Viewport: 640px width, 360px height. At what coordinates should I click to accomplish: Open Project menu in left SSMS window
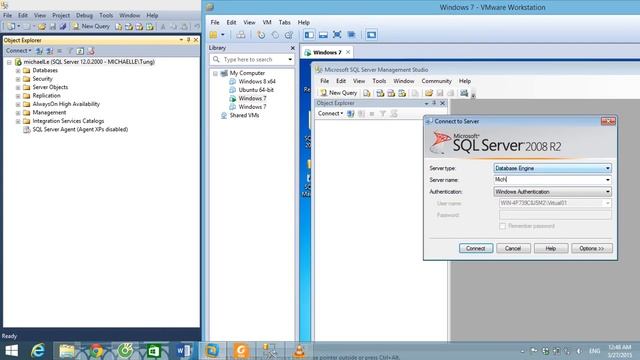coord(61,15)
